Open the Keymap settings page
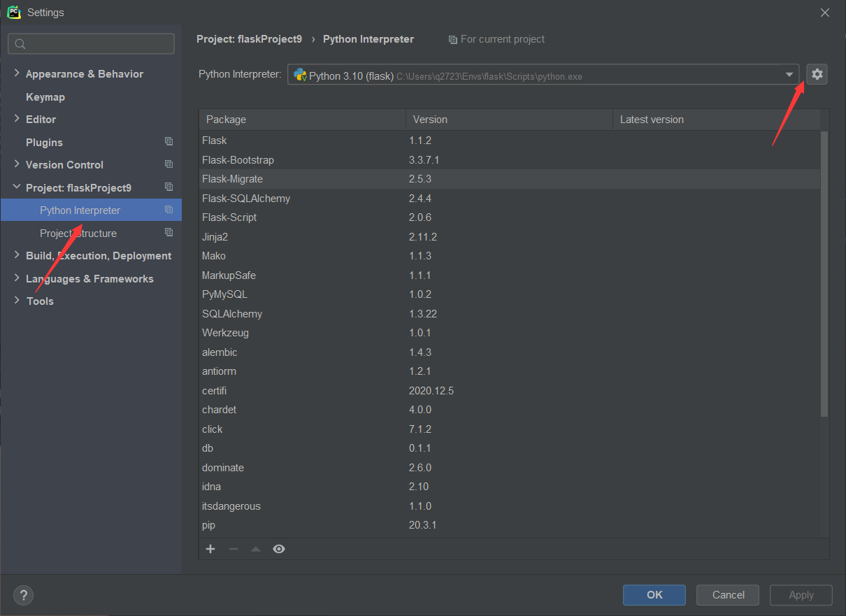This screenshot has width=846, height=616. pyautogui.click(x=45, y=96)
